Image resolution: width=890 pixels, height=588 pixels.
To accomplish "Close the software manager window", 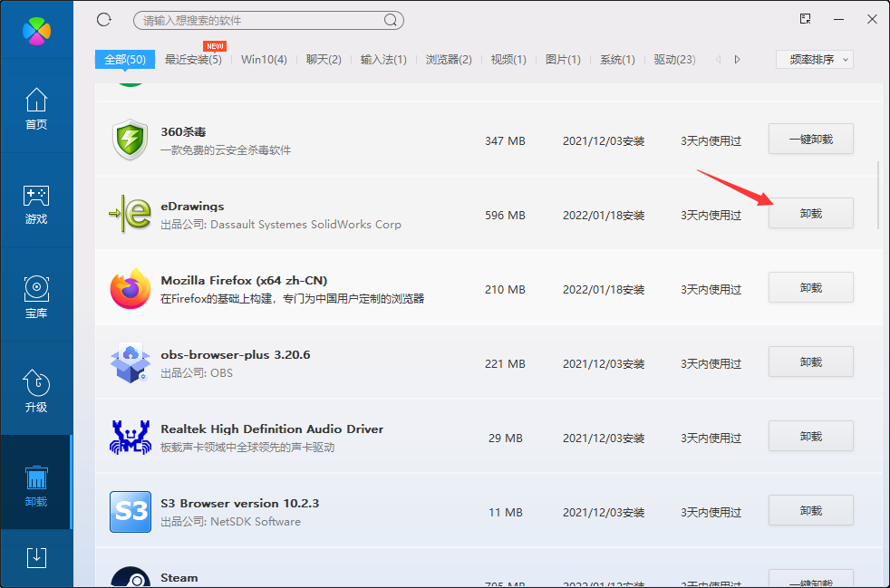I will pos(873,19).
